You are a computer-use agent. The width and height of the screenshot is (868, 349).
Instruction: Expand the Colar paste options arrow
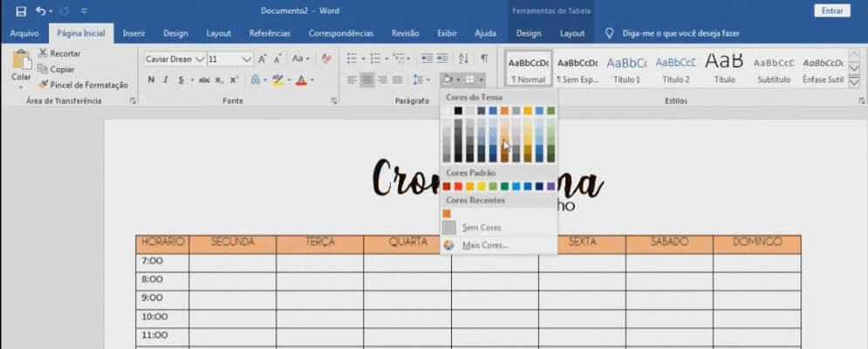[x=21, y=87]
